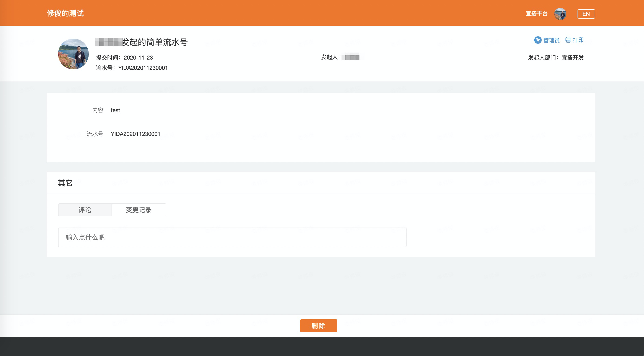Click the 其它 section heading

pyautogui.click(x=65, y=183)
